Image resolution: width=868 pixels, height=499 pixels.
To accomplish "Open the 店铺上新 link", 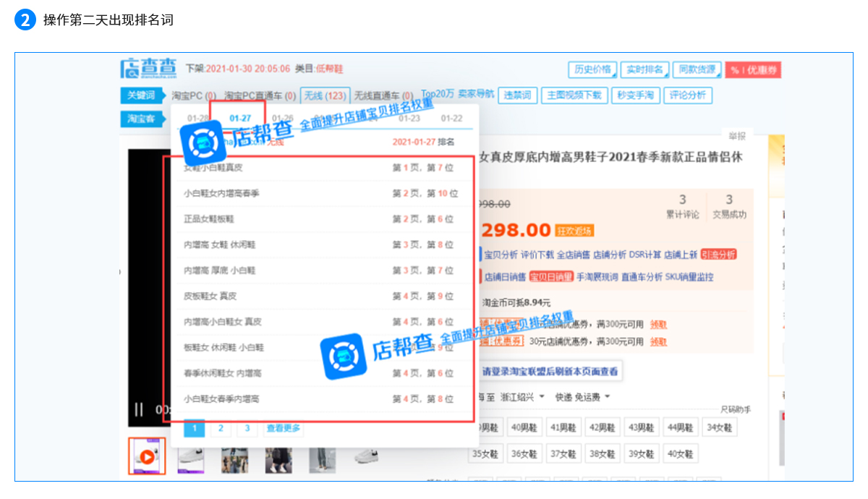I will pos(681,255).
